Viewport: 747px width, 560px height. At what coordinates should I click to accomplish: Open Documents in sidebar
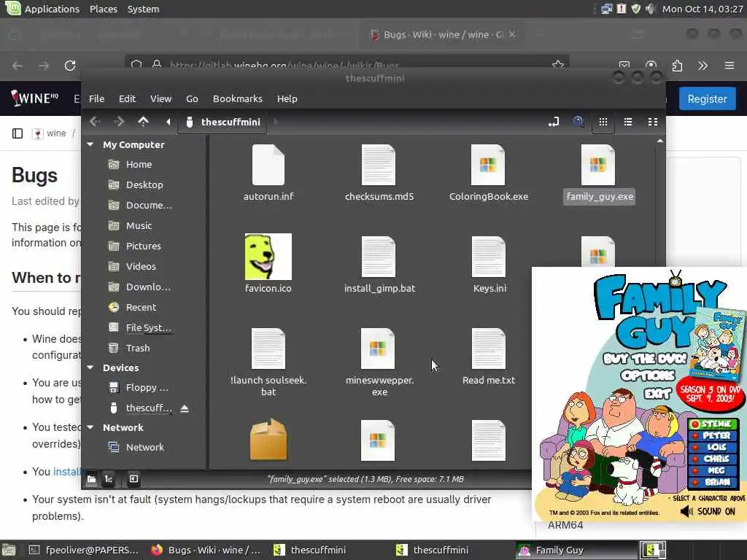(148, 205)
